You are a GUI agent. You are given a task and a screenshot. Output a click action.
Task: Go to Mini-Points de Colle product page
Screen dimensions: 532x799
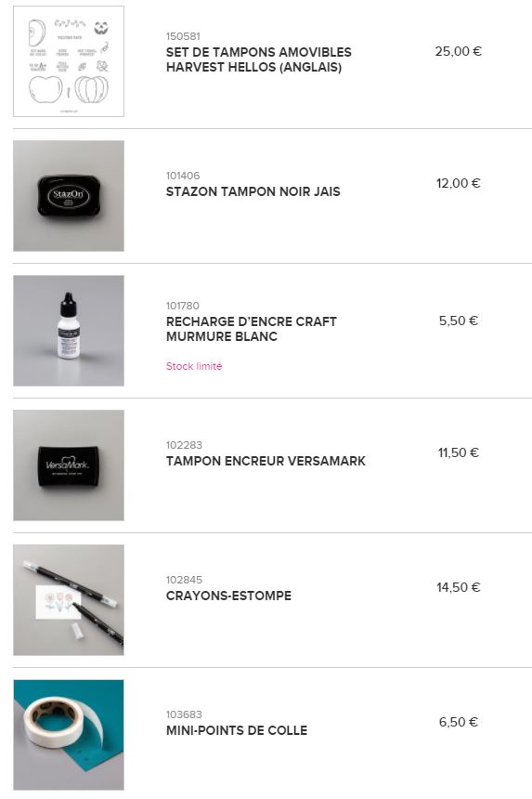tap(237, 730)
